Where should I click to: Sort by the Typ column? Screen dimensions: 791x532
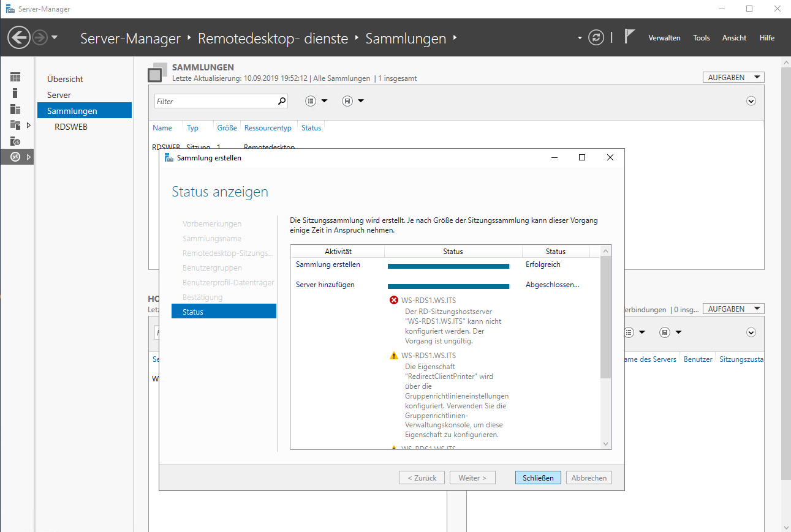pos(193,128)
